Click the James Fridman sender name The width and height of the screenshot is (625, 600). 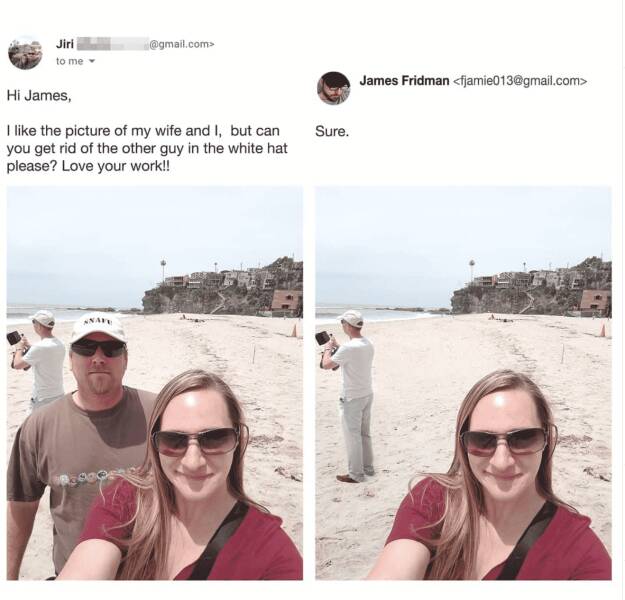(x=404, y=81)
